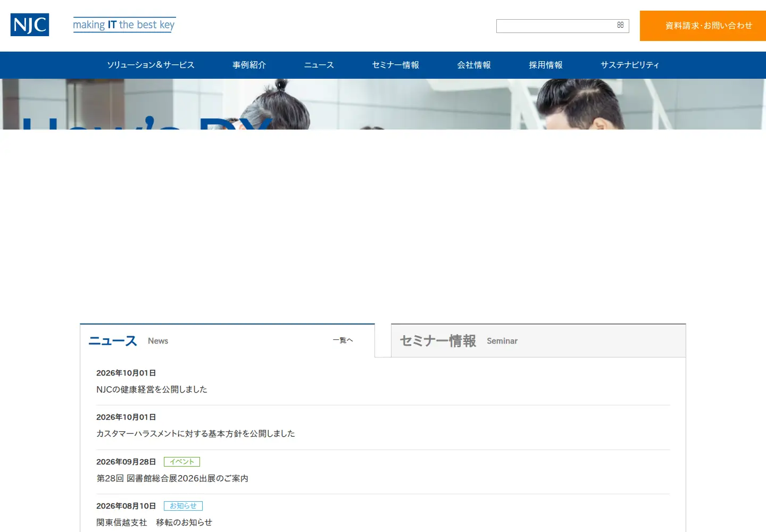Viewport: 766px width, 532px height.
Task: Open the 事例紹介 menu item
Action: coord(249,65)
